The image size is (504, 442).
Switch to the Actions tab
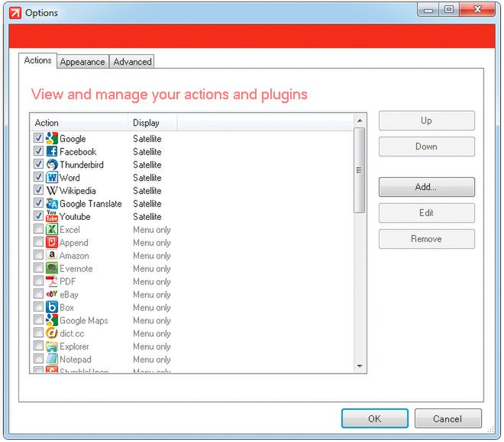[37, 61]
